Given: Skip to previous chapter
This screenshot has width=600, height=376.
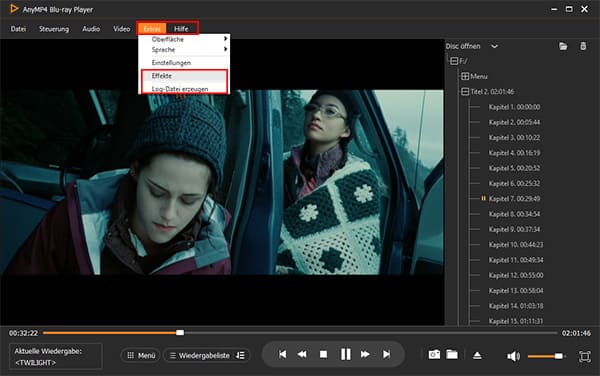Looking at the screenshot, I should point(282,355).
